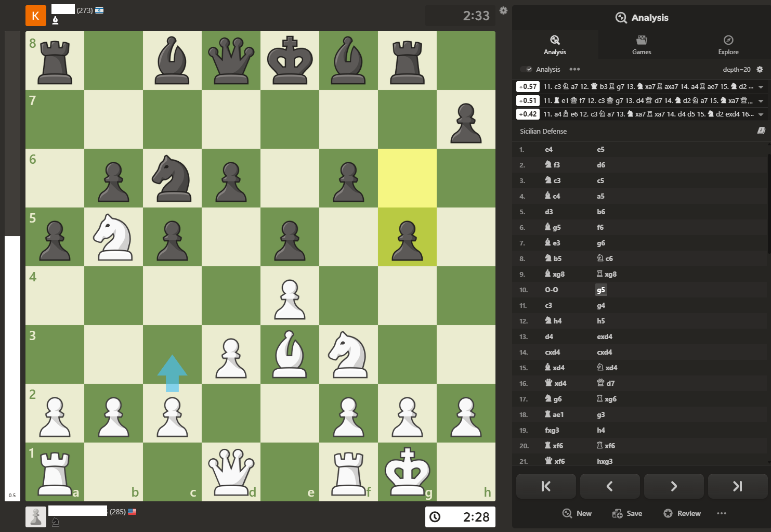The width and height of the screenshot is (771, 532).
Task: Click the +0.57 evaluation badge
Action: coord(528,87)
